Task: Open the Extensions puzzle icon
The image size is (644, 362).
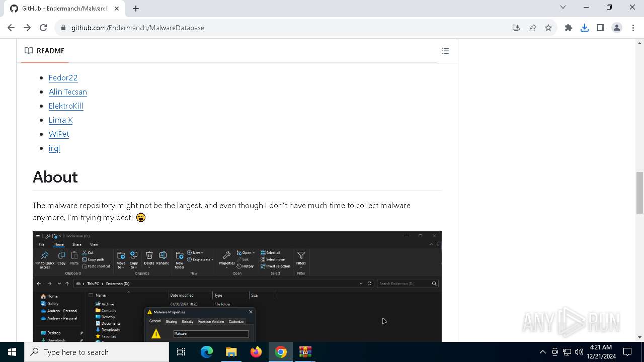Action: [569, 28]
